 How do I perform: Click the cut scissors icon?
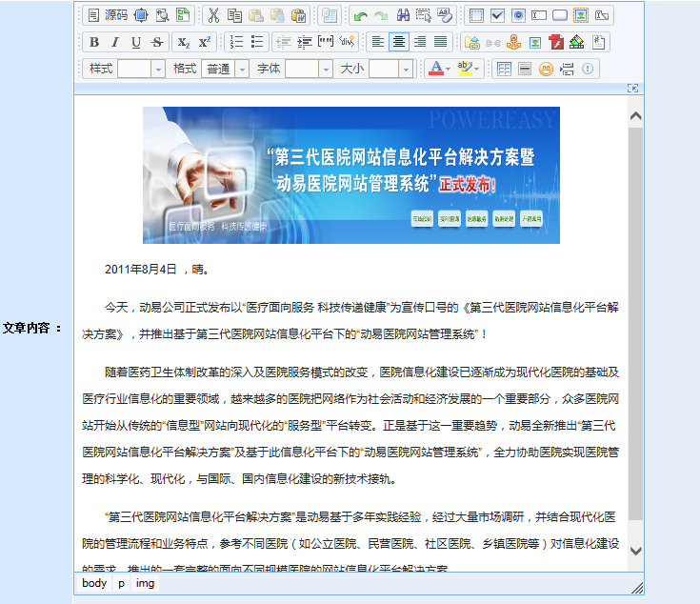click(213, 15)
